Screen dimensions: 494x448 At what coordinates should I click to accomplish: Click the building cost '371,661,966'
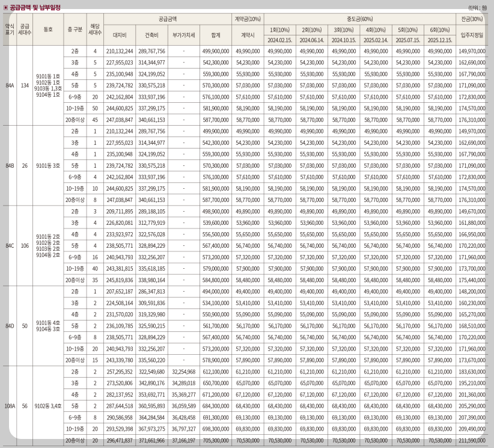click(151, 440)
